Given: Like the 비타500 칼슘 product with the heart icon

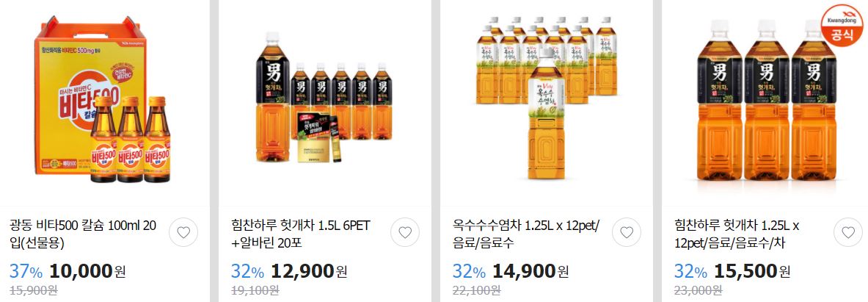Looking at the screenshot, I should pos(183,232).
